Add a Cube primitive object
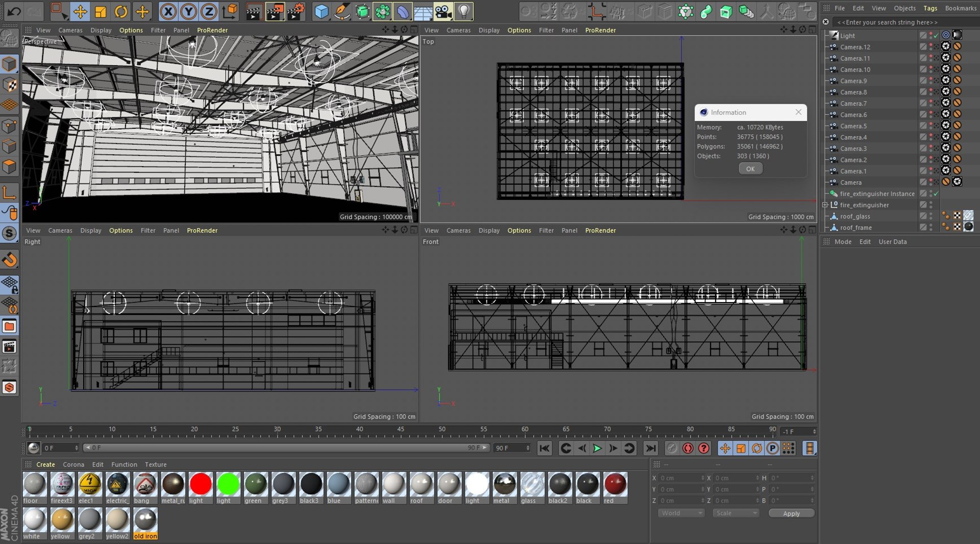Image resolution: width=980 pixels, height=544 pixels. coord(321,11)
